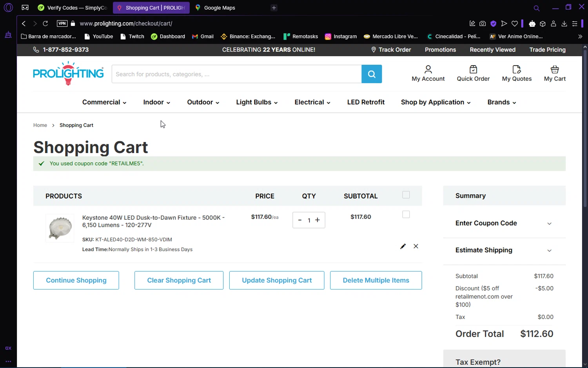Image resolution: width=588 pixels, height=368 pixels.
Task: Click the heart bookmark icon in toolbar
Action: [515, 24]
